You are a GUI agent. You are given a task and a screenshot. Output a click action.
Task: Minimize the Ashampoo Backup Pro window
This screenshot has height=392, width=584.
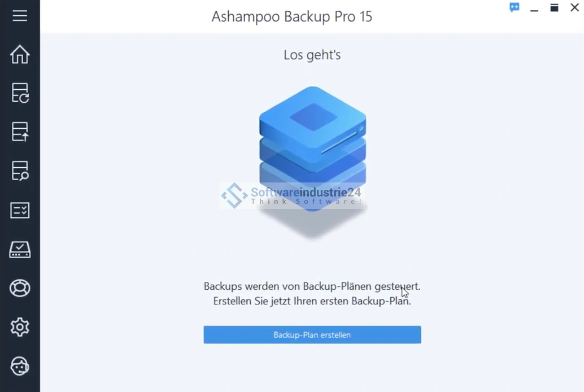[534, 10]
